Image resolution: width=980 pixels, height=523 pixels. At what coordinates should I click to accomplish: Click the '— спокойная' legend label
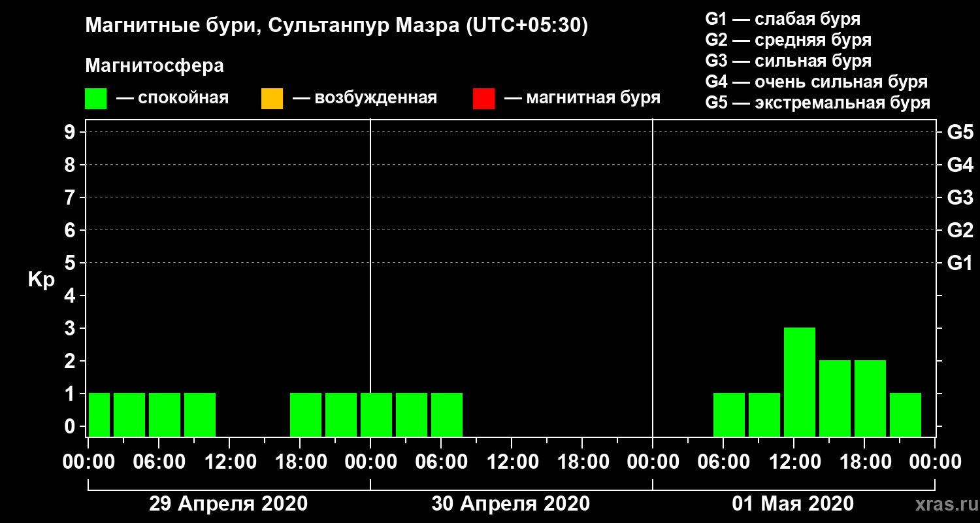coord(172,99)
